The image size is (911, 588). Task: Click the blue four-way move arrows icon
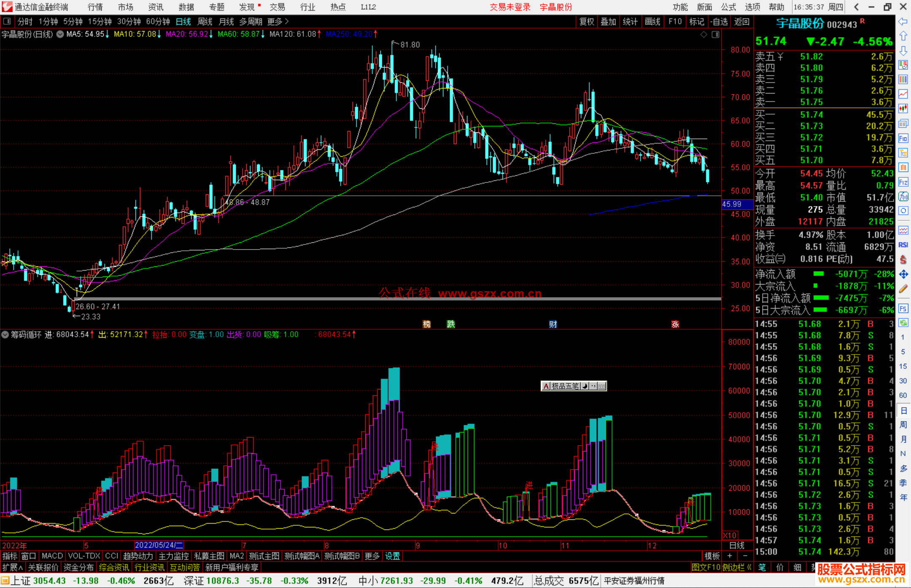[903, 274]
